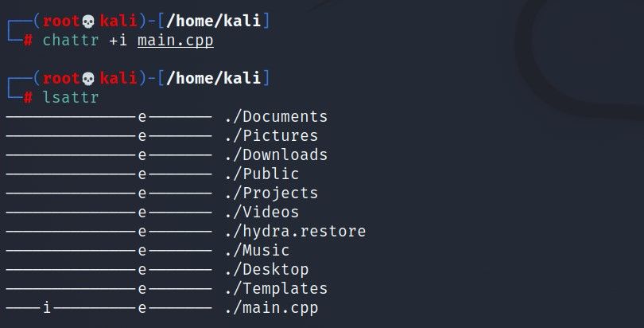Click the 'i' immutable flag of main.cpp

47,308
